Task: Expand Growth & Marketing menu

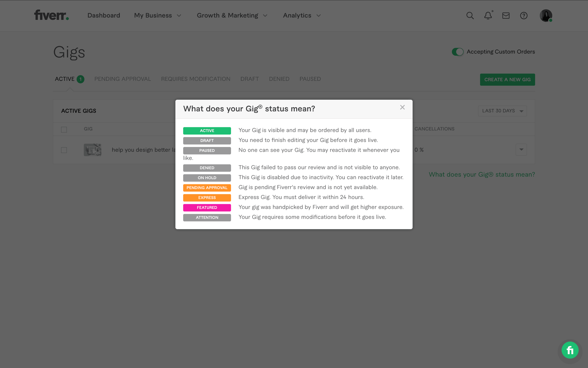Action: click(232, 15)
